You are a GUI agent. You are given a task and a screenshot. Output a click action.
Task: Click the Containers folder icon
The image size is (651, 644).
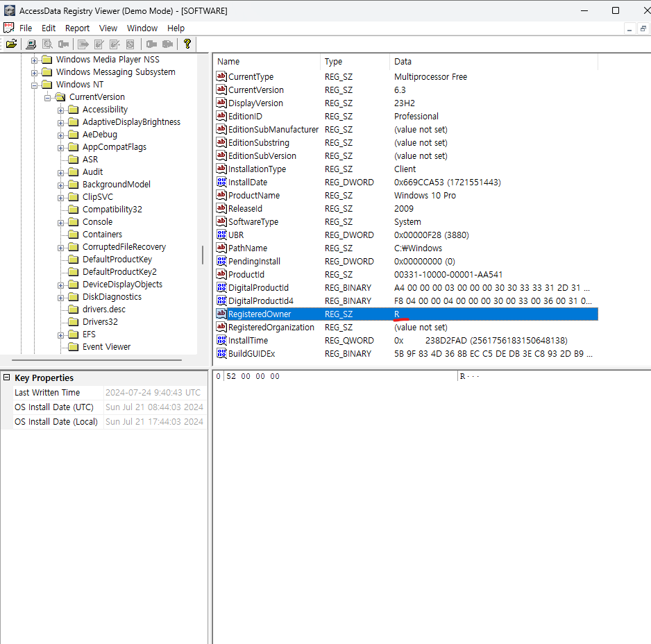tap(73, 234)
